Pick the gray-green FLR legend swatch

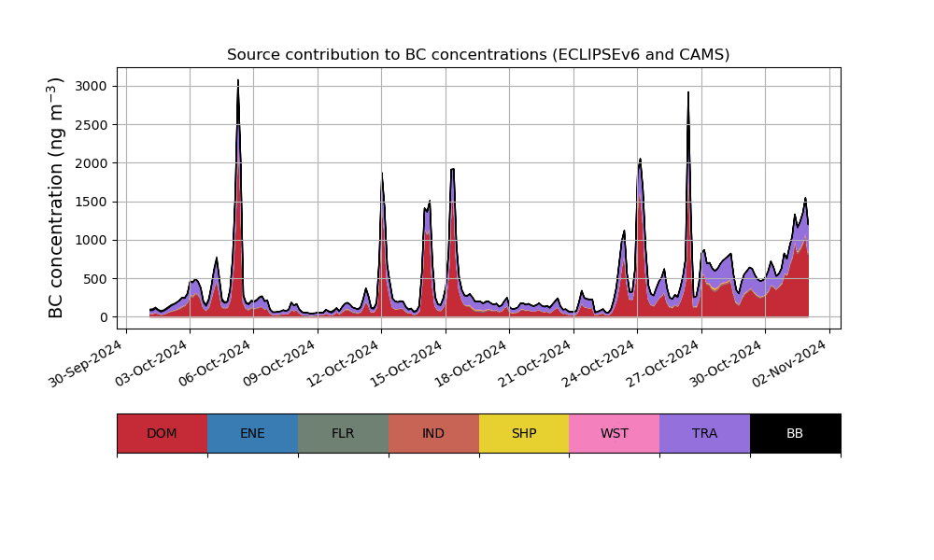coord(343,433)
